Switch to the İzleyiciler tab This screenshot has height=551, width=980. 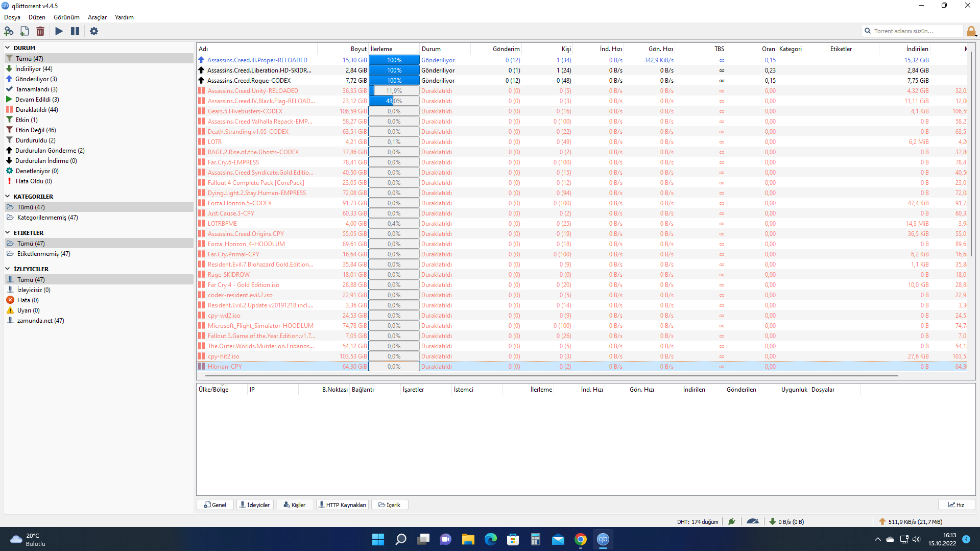(x=255, y=505)
